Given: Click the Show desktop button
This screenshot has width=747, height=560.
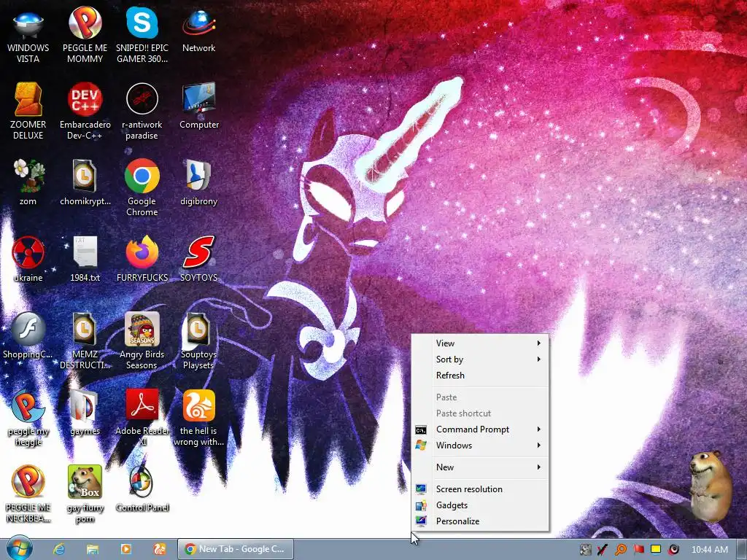Looking at the screenshot, I should [741, 550].
